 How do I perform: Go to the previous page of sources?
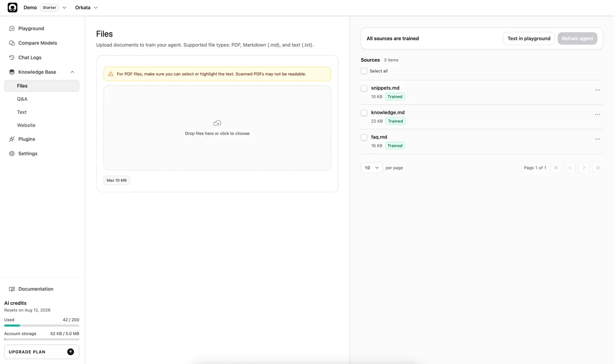[x=570, y=168]
